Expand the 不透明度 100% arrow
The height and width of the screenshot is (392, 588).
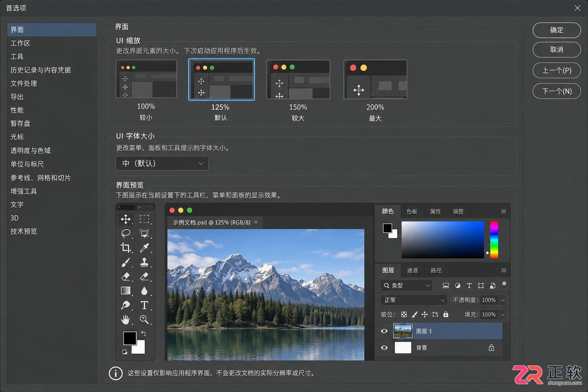pyautogui.click(x=503, y=300)
